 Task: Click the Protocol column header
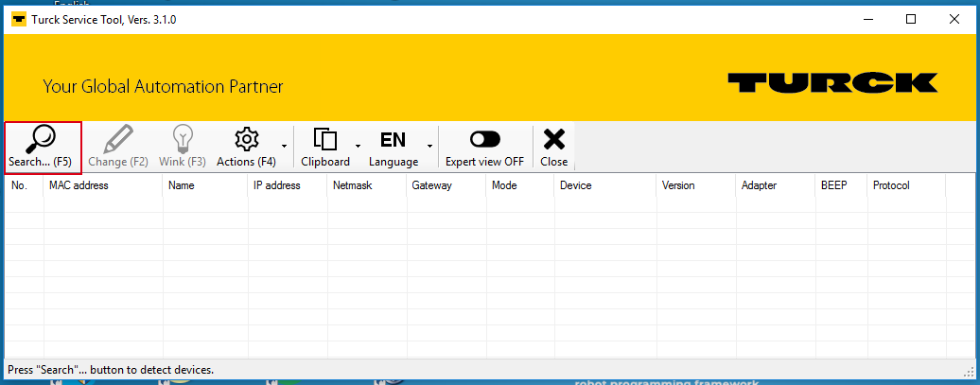pyautogui.click(x=906, y=185)
